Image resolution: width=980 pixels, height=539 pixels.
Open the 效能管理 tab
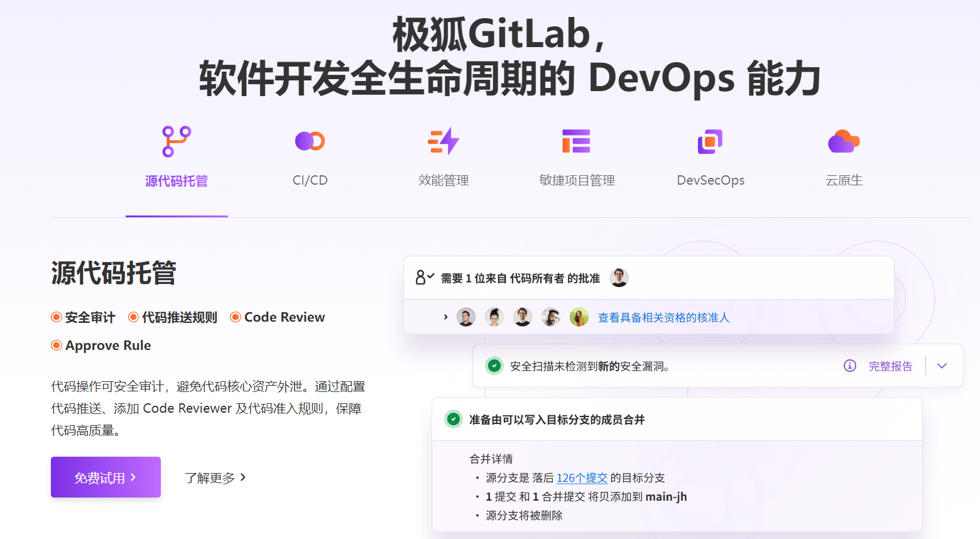444,180
